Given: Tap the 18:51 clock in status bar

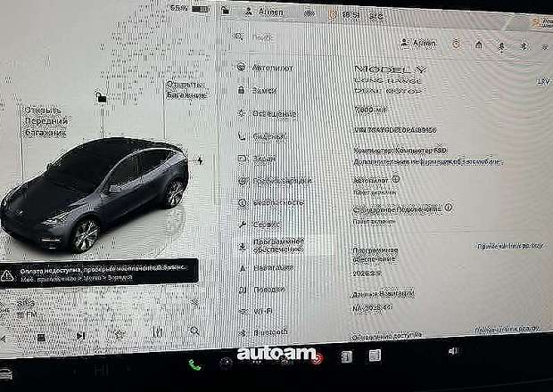Looking at the screenshot, I should click(x=351, y=15).
